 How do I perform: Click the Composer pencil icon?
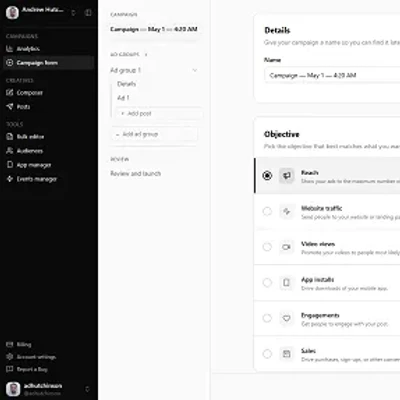pyautogui.click(x=10, y=93)
